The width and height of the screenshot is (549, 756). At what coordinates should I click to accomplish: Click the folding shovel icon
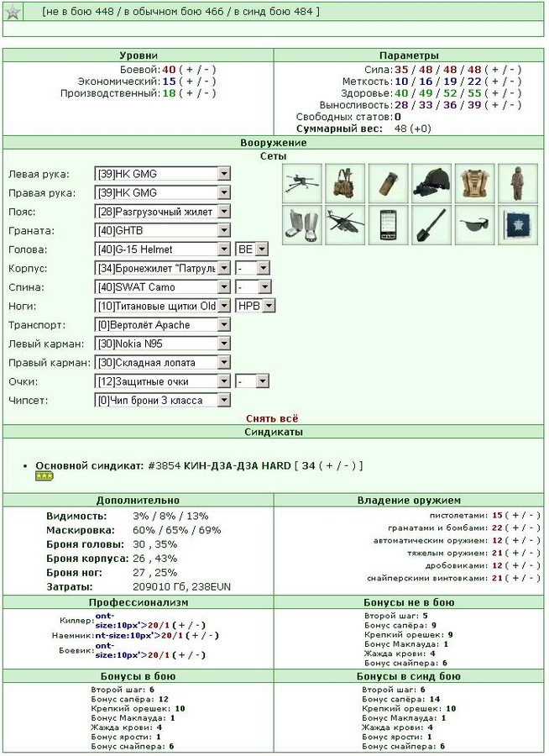(431, 225)
